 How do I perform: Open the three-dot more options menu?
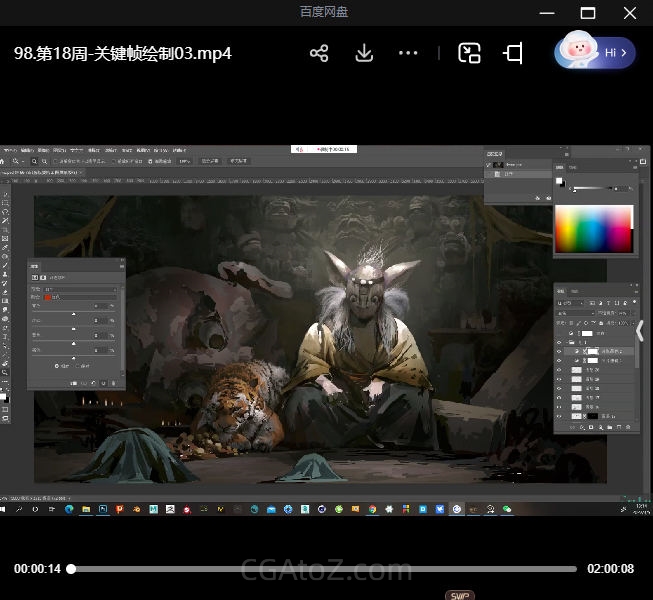408,53
